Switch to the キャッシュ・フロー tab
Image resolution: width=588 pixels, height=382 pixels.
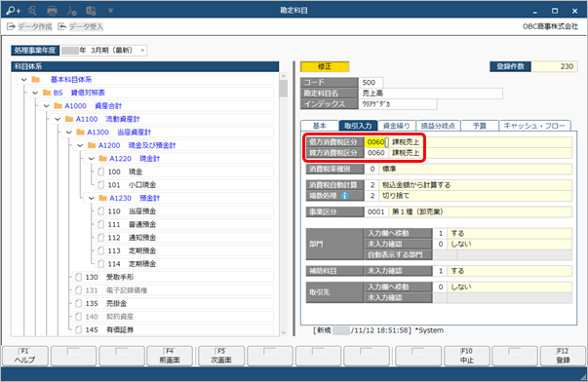point(534,126)
